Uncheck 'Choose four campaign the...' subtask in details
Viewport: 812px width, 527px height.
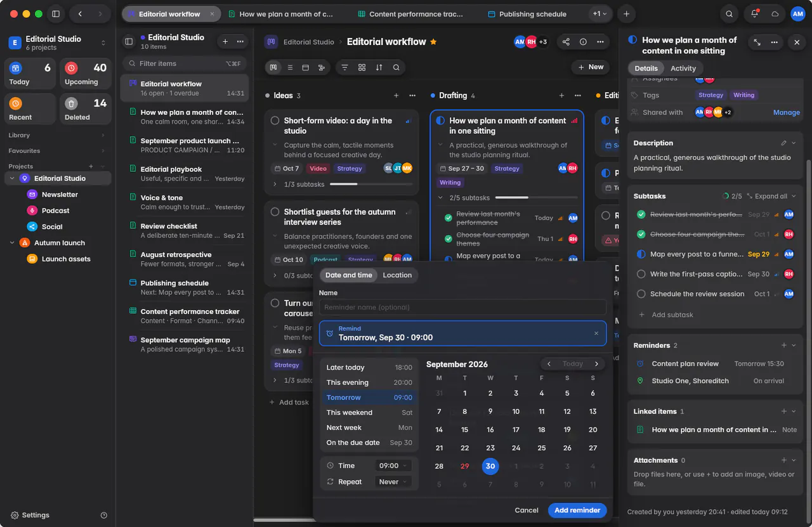[641, 235]
